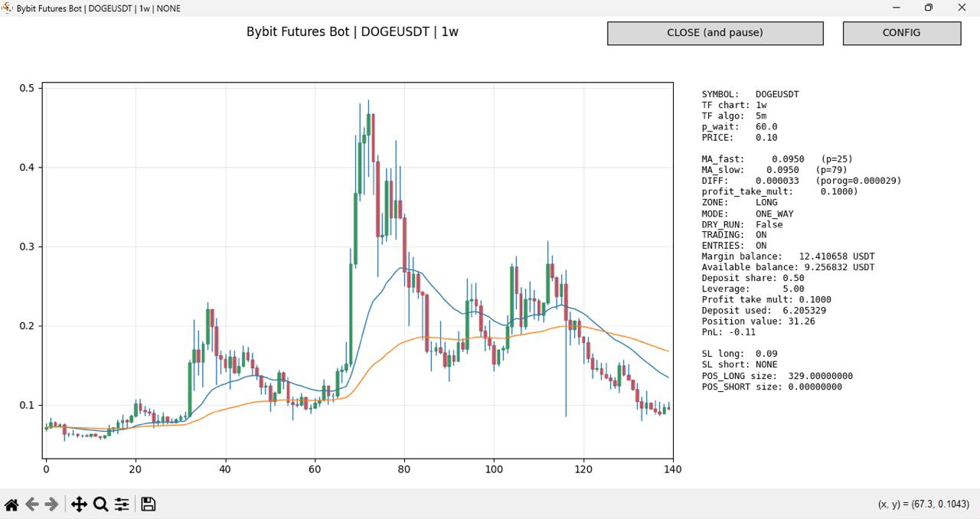Image resolution: width=980 pixels, height=519 pixels.
Task: Click the 'SYMBOL: DOGEUSDT' line
Action: (x=750, y=94)
